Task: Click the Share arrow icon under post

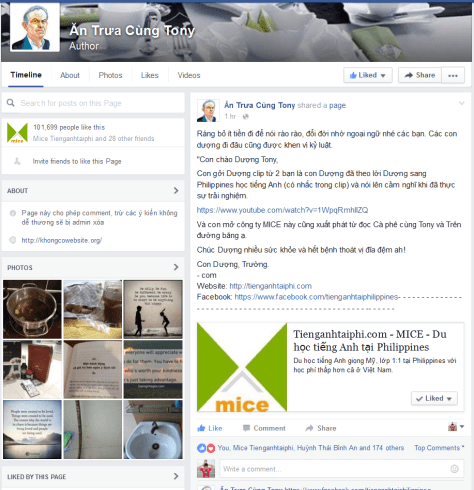Action: click(x=309, y=428)
